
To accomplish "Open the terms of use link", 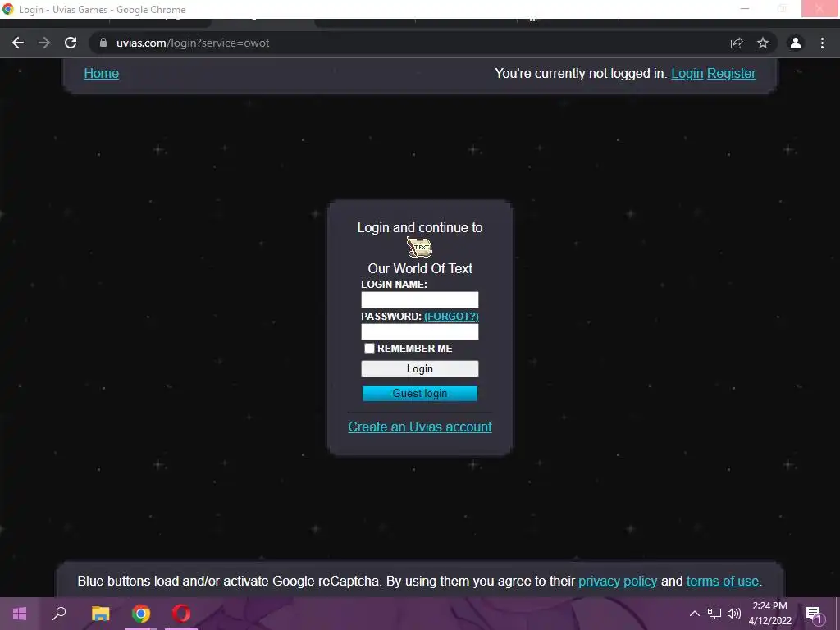I will [723, 582].
